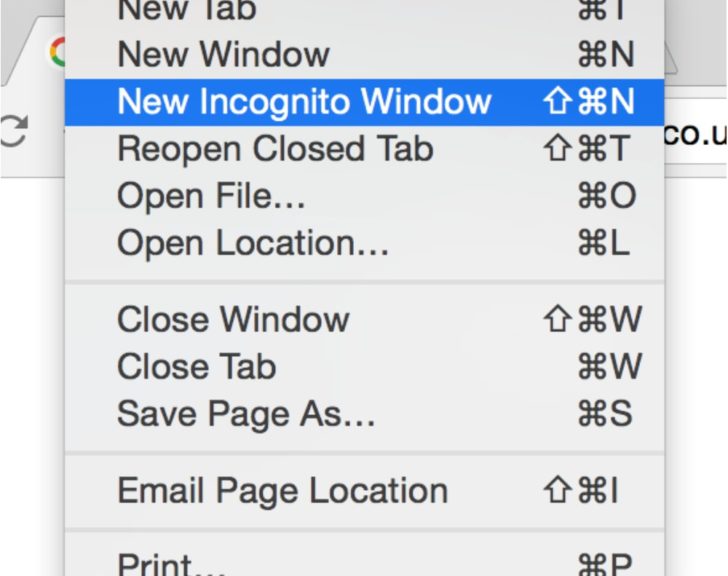Choose Save Page As… option

[x=364, y=414]
